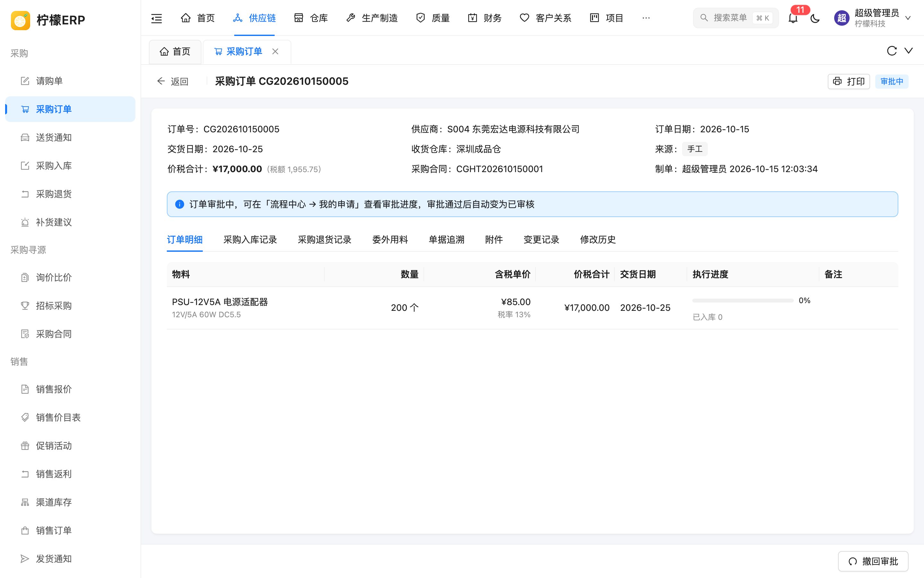Open the 生产制造 top menu
924x578 pixels.
click(372, 18)
